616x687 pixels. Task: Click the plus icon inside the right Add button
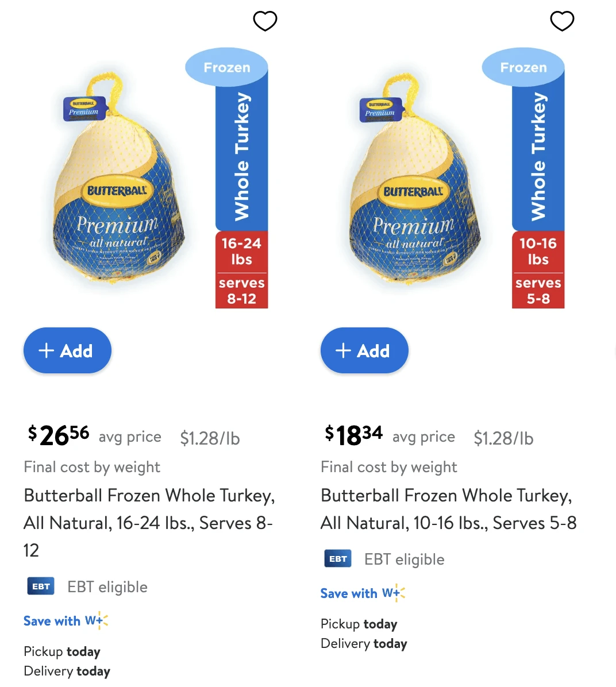[343, 350]
